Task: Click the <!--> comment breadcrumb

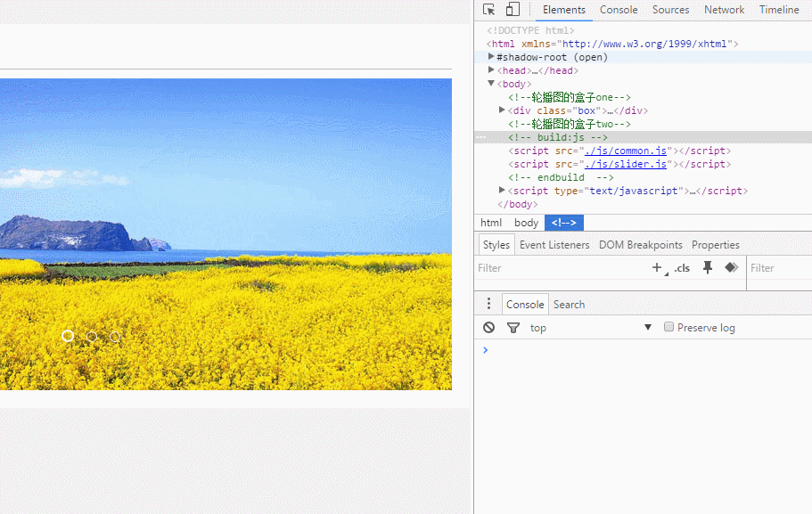Action: 564,223
